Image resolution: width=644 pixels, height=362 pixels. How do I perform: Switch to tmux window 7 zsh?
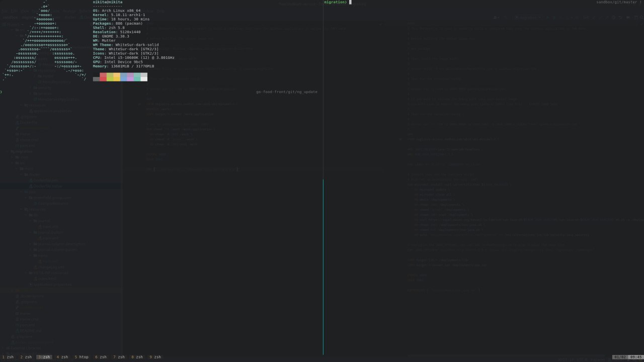coord(119,357)
